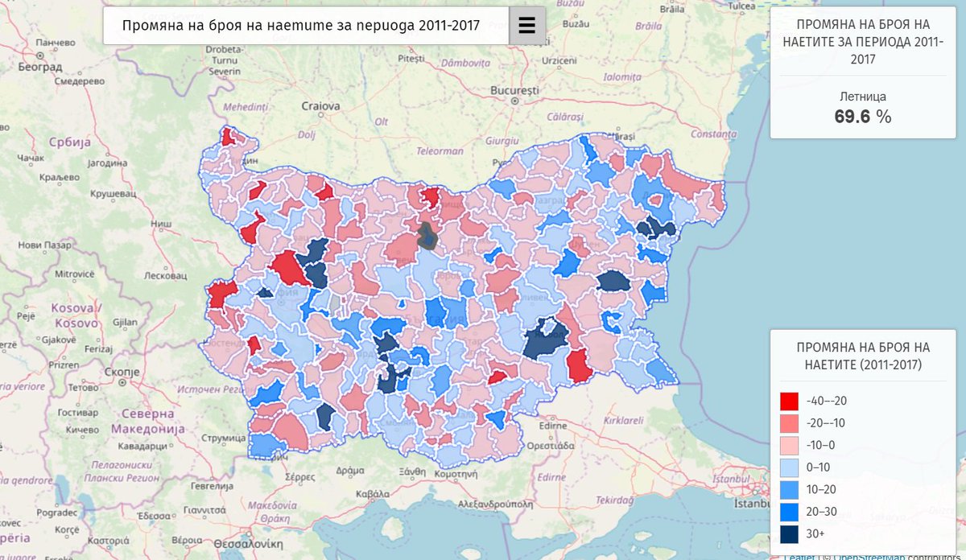Click the 'Београд' city label
Image resolution: width=966 pixels, height=560 pixels.
pos(41,68)
